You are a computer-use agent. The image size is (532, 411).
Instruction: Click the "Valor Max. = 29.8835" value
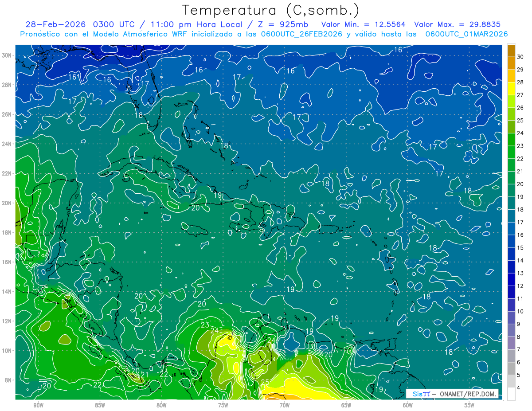(458, 24)
